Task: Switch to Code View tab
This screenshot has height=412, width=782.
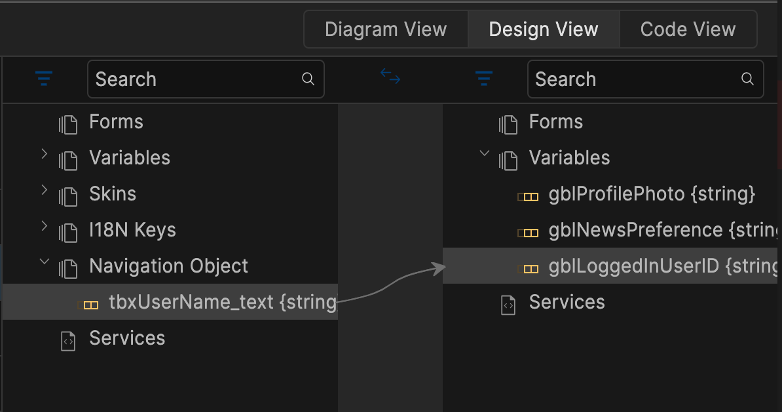Action: click(688, 30)
